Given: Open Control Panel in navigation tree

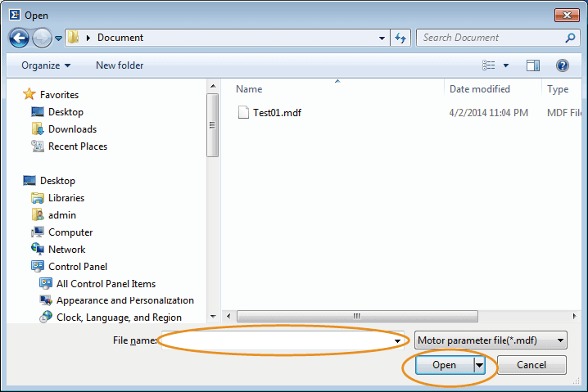Looking at the screenshot, I should point(77,267).
